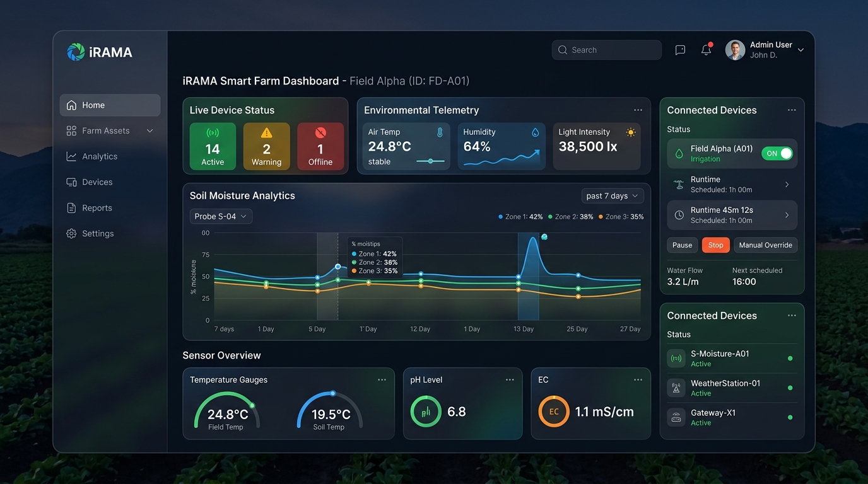Open the 2 Warning devices card
868x484 pixels.
tap(266, 146)
